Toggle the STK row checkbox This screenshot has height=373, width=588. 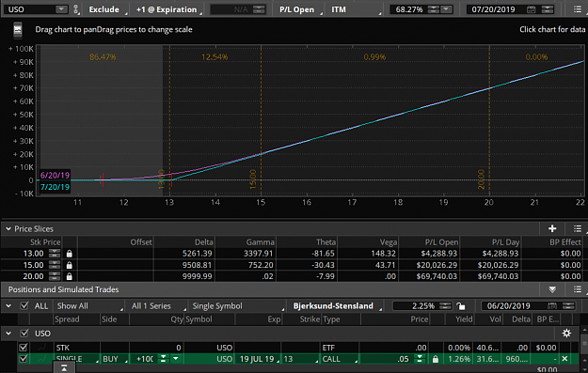coord(24,348)
